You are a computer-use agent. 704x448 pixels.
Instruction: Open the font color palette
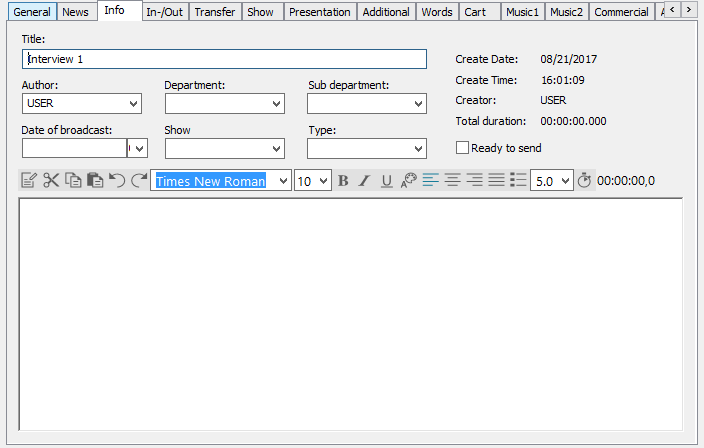(x=408, y=181)
